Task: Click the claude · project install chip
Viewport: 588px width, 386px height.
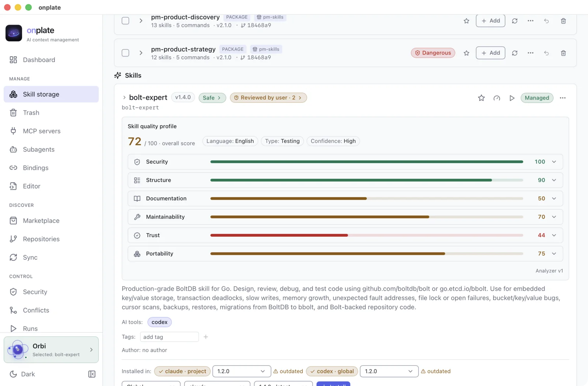Action: [x=182, y=371]
